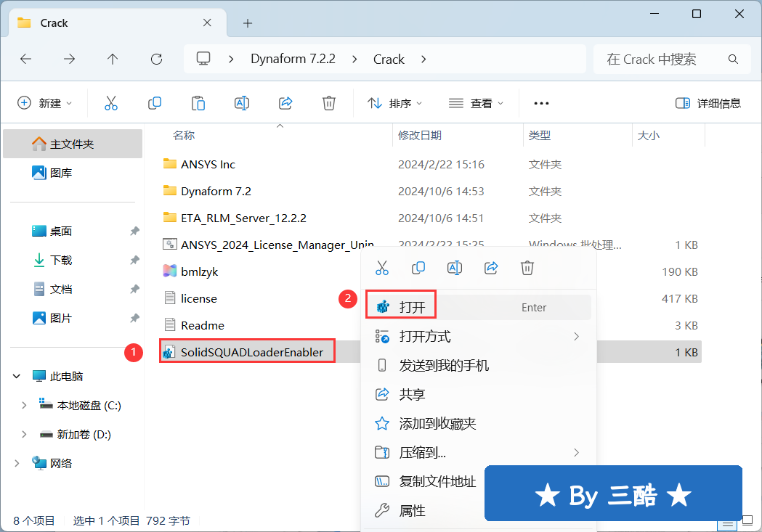Click the Paste icon in the main toolbar
The width and height of the screenshot is (762, 532).
coord(198,103)
